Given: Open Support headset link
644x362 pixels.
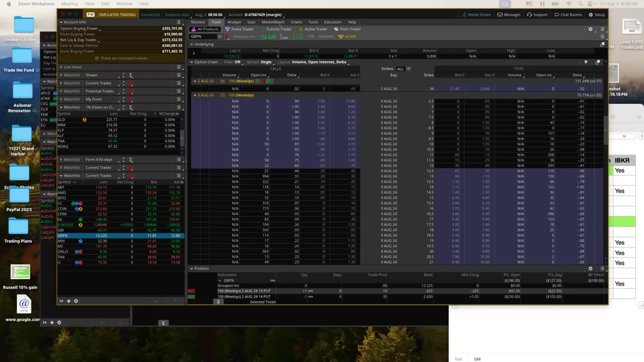Looking at the screenshot, I should coord(537,15).
